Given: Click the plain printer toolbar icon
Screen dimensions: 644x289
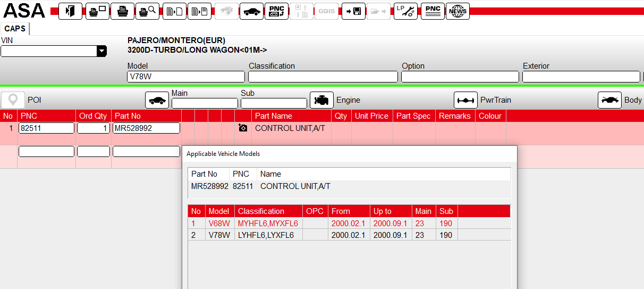Looking at the screenshot, I should (x=122, y=11).
